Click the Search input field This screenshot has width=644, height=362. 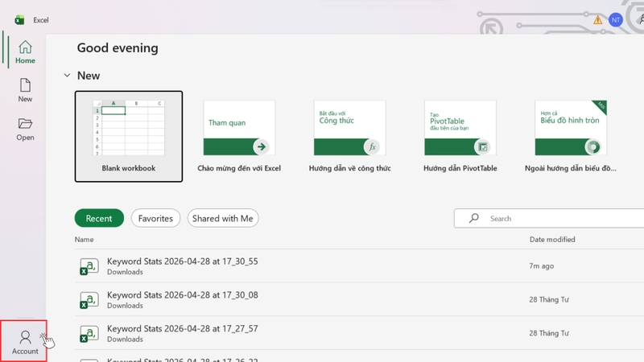pos(549,218)
